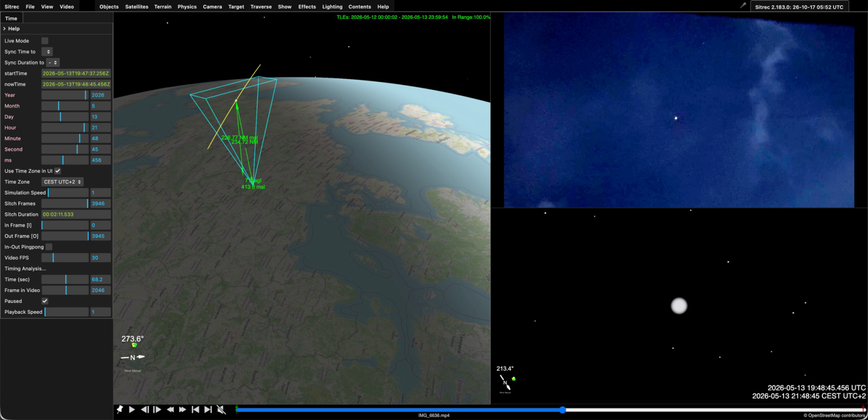Click the Video FPS value field

pyautogui.click(x=100, y=257)
